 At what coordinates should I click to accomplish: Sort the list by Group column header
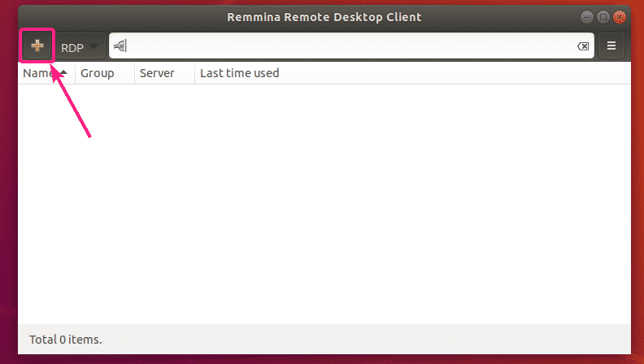point(97,73)
